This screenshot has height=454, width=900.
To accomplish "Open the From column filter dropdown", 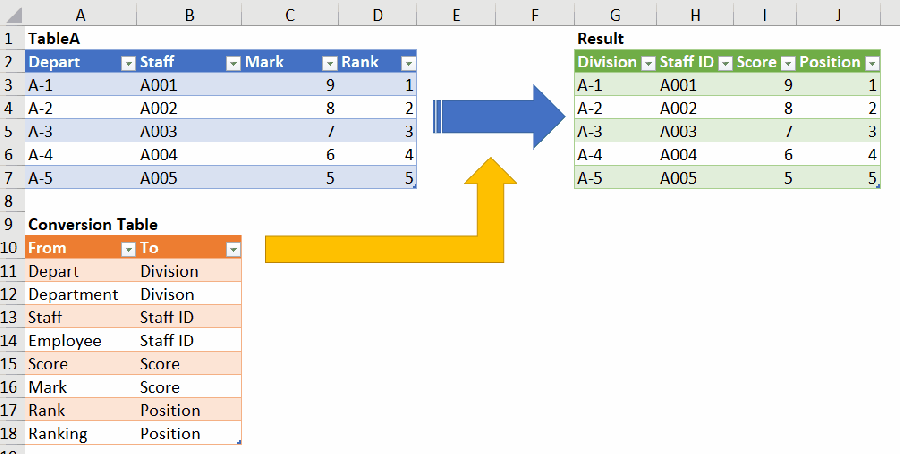I will pos(127,248).
